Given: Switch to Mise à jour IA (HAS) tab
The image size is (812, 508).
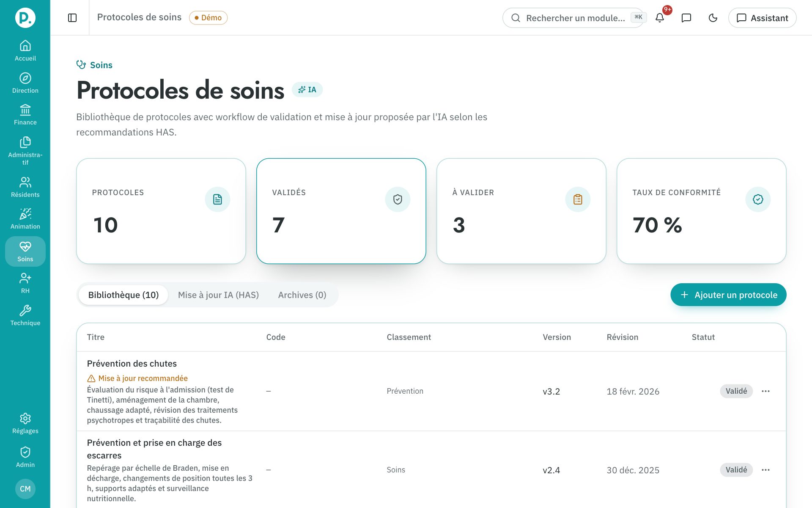Looking at the screenshot, I should click(218, 295).
